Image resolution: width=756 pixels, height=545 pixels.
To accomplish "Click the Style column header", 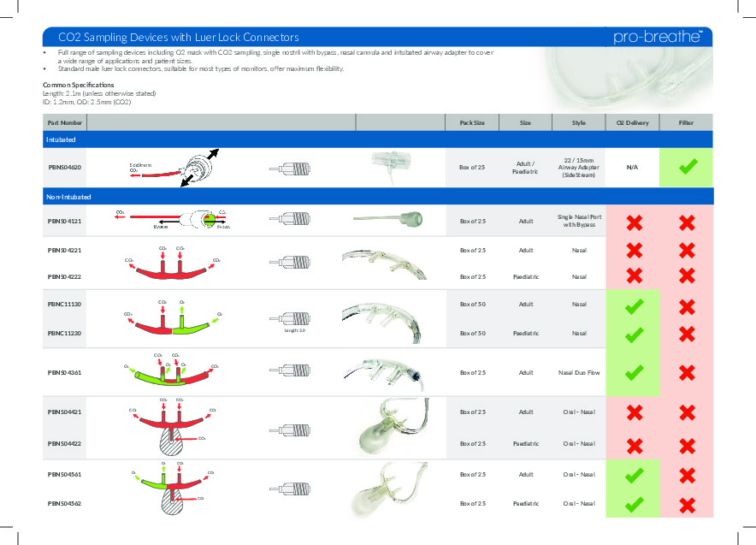I will [x=579, y=122].
